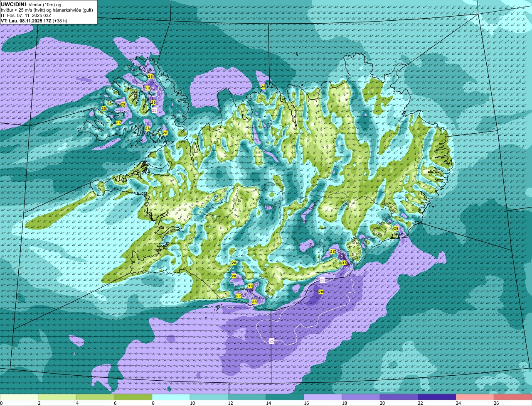Select the legend tick label "6"
Image resolution: width=532 pixels, height=406 pixels.
tap(115, 403)
